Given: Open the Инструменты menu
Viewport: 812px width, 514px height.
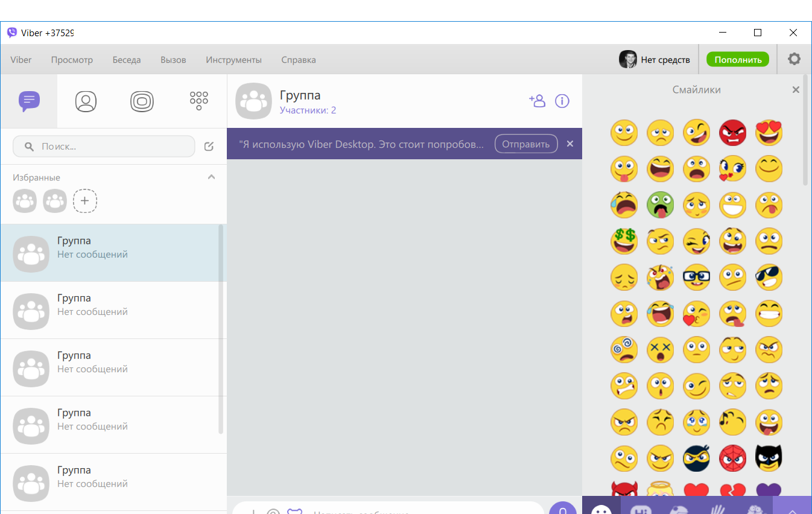Looking at the screenshot, I should coord(233,60).
